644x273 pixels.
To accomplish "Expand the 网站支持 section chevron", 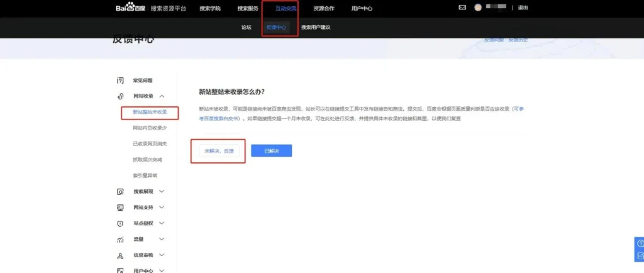I will [162, 207].
